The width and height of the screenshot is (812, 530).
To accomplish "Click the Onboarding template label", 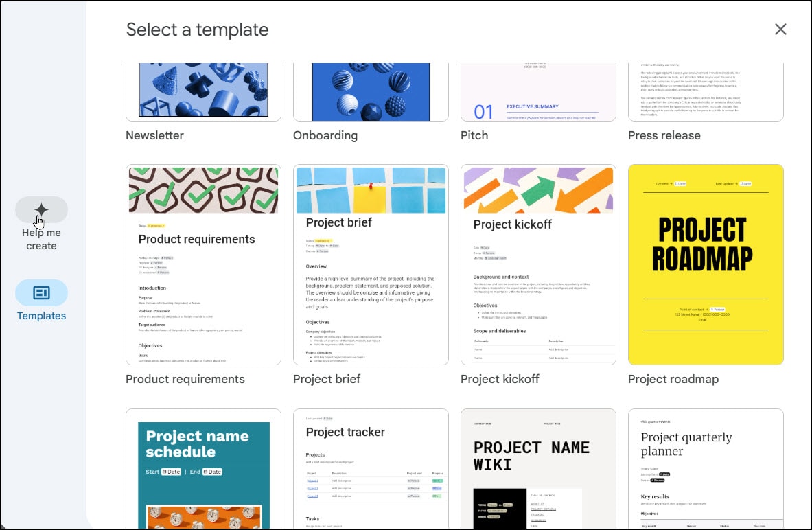I will [x=325, y=135].
